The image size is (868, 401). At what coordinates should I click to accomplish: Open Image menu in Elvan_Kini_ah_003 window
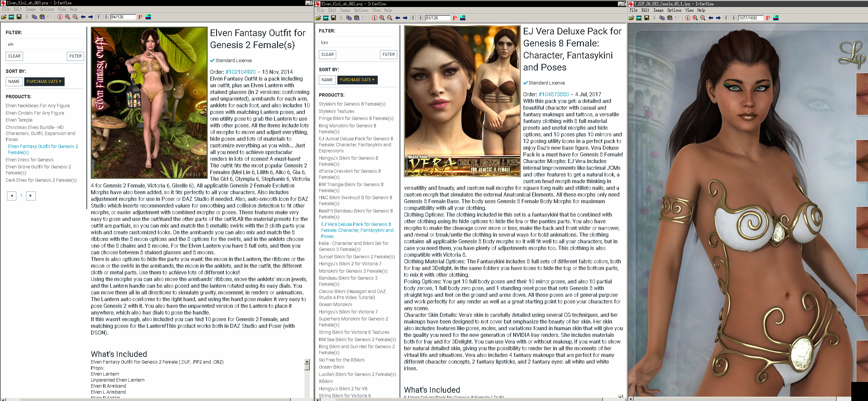(31, 9)
